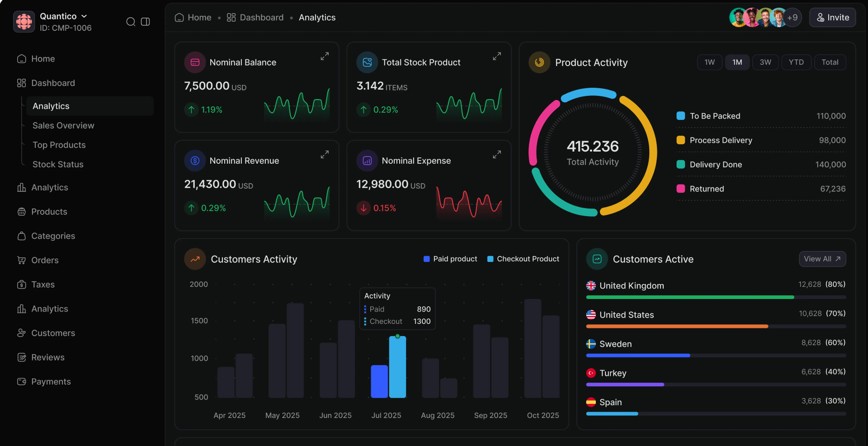
Task: Switch to the Sales Overview section
Action: (63, 125)
